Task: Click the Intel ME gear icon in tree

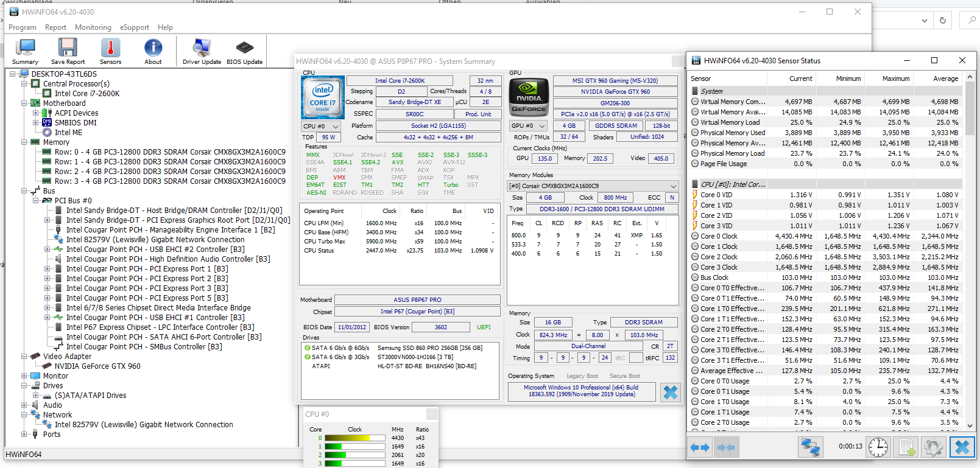Action: click(x=47, y=133)
